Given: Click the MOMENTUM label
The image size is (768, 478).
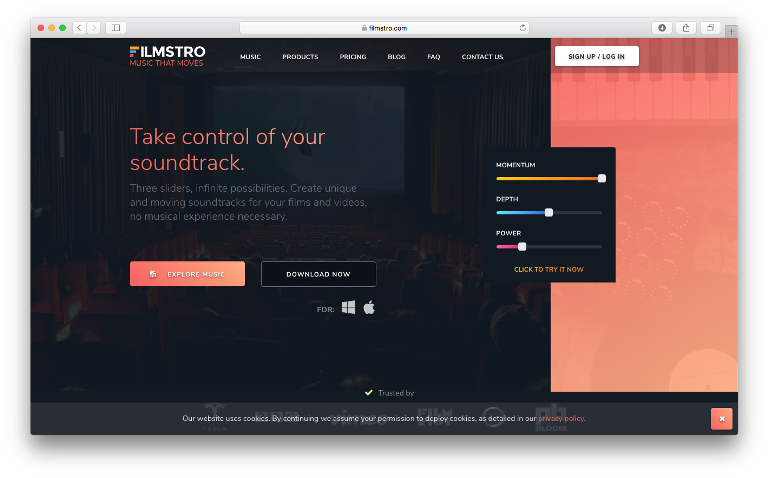Looking at the screenshot, I should 516,165.
